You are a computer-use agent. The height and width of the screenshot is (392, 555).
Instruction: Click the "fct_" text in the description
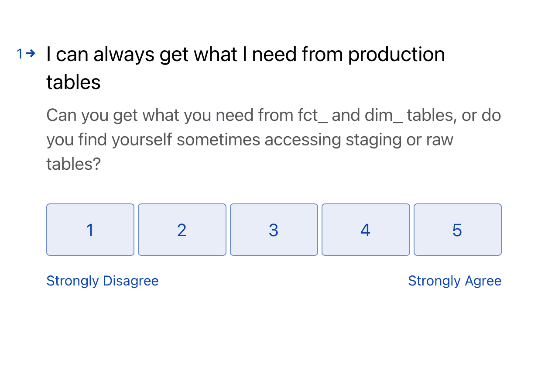coord(312,115)
